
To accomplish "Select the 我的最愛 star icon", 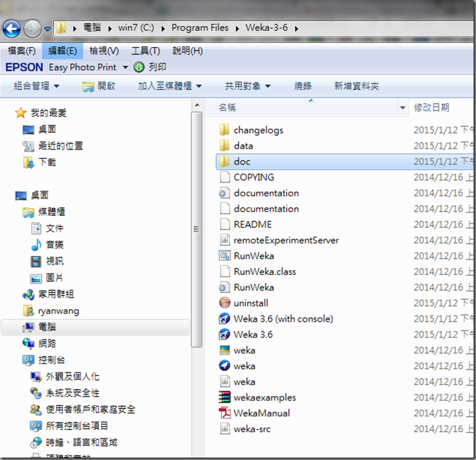I will coord(21,113).
